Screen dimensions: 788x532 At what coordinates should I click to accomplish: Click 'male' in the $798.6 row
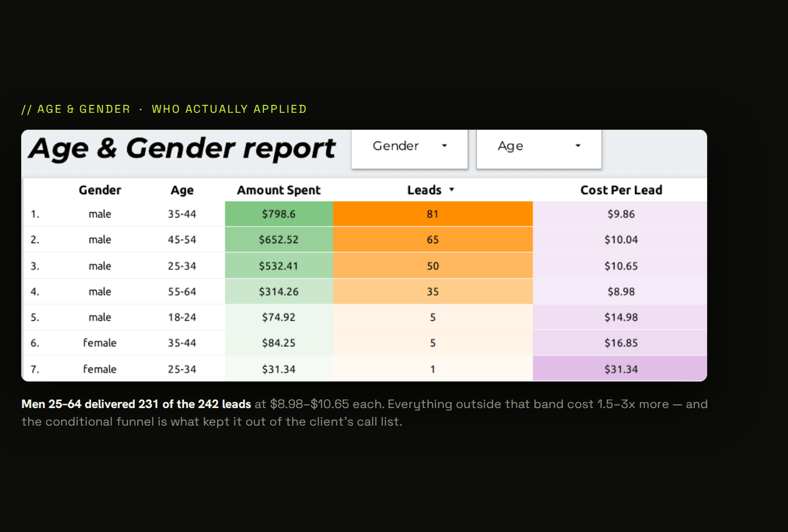point(100,214)
